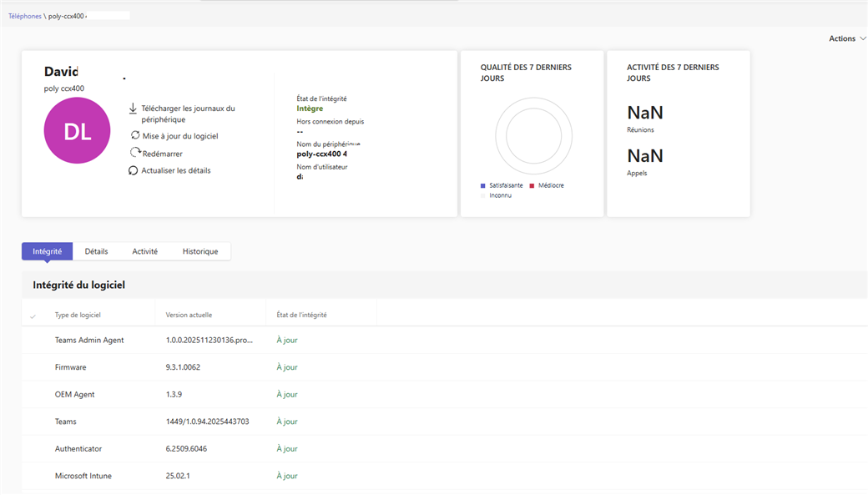Screen dimensions: 868x495
Task: Switch to the Détails tab
Action: [96, 251]
